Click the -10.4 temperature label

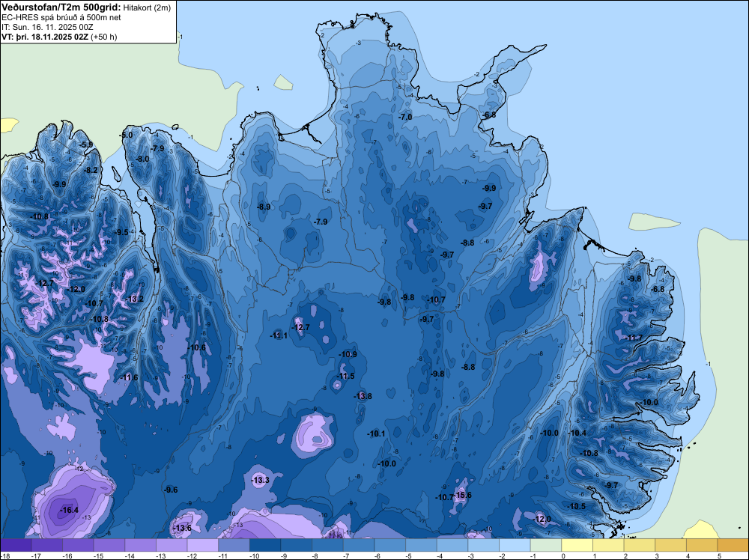tap(577, 433)
